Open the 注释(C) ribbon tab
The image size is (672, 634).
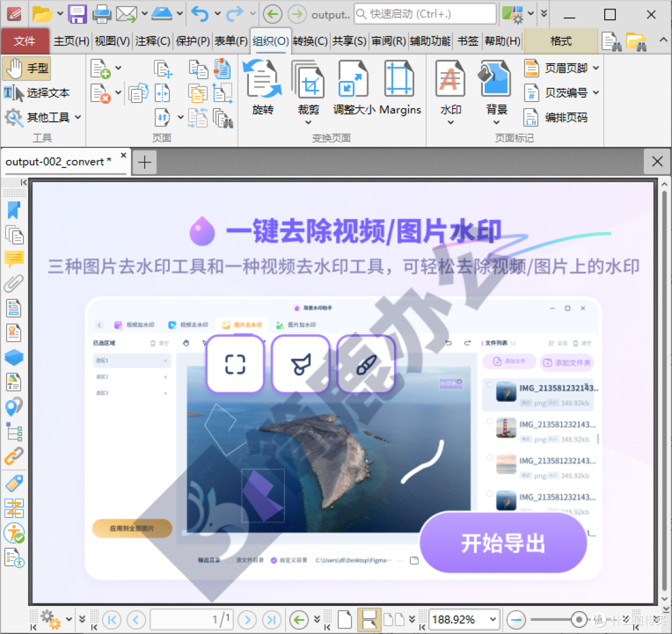pyautogui.click(x=152, y=41)
